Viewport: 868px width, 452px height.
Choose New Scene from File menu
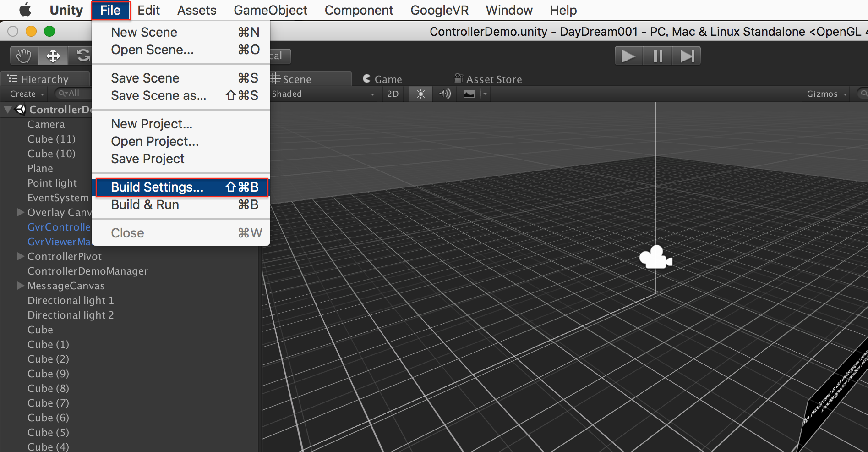[181, 32]
